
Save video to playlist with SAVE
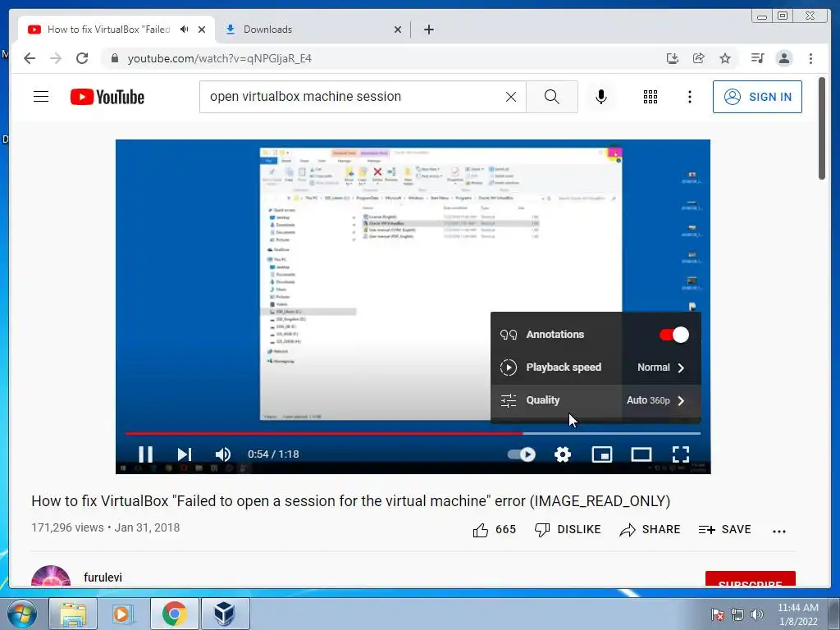[x=725, y=530]
